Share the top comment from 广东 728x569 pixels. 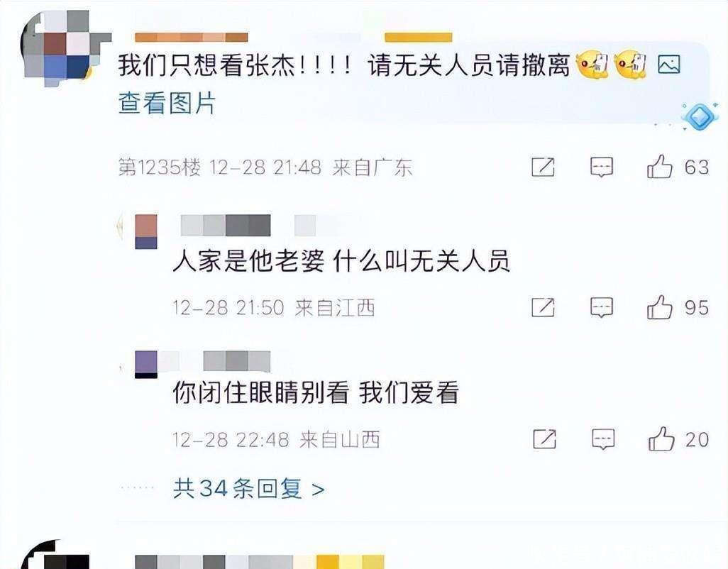click(x=544, y=167)
